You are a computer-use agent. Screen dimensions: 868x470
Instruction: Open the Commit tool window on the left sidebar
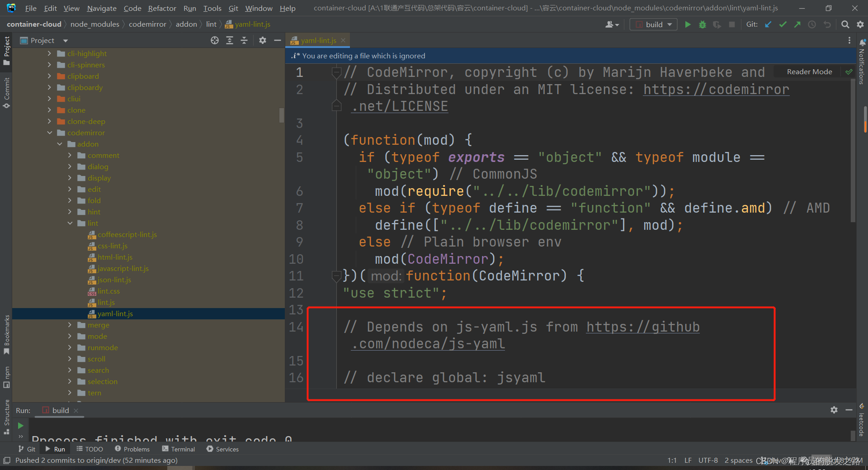click(6, 93)
